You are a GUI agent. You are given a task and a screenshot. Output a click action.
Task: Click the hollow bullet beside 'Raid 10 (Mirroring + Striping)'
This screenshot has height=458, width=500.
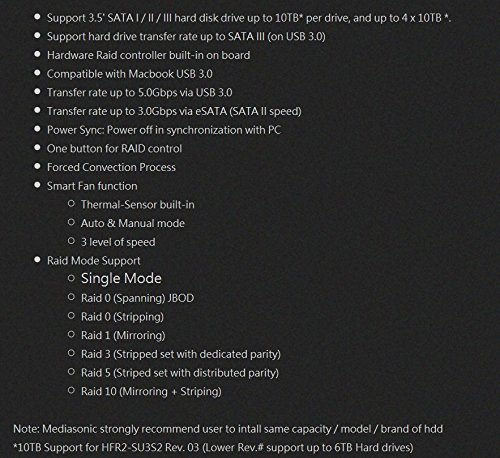pyautogui.click(x=71, y=390)
